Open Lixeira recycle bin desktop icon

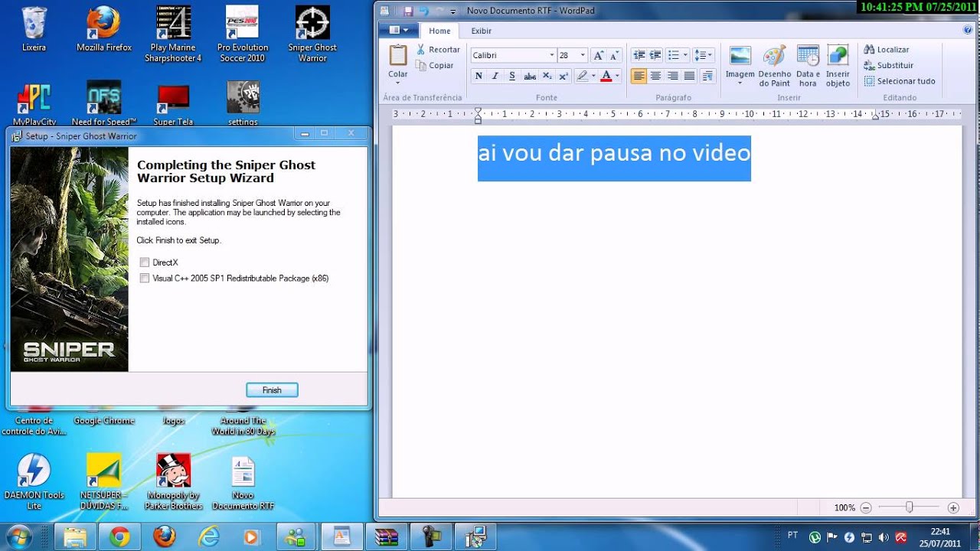tap(34, 30)
